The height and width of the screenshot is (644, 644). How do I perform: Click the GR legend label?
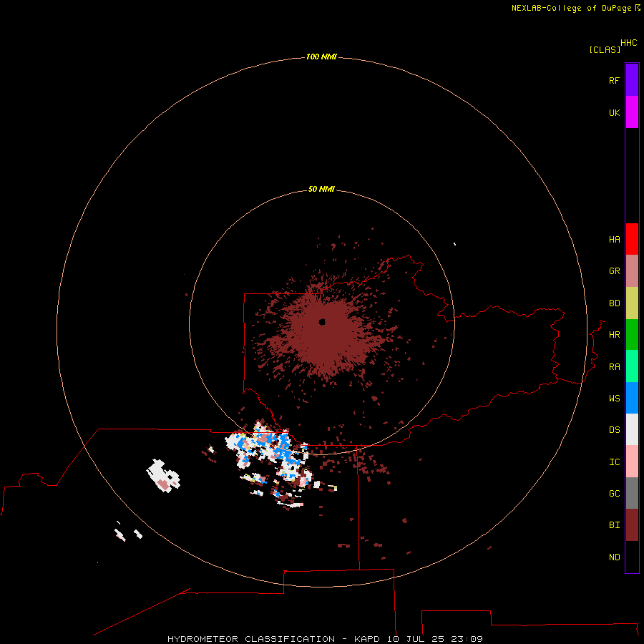pyautogui.click(x=615, y=271)
